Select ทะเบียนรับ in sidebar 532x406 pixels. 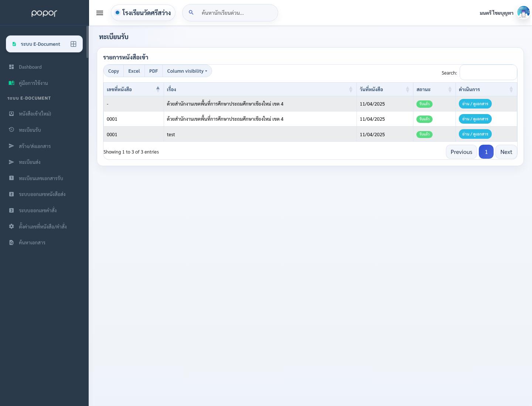tap(30, 130)
